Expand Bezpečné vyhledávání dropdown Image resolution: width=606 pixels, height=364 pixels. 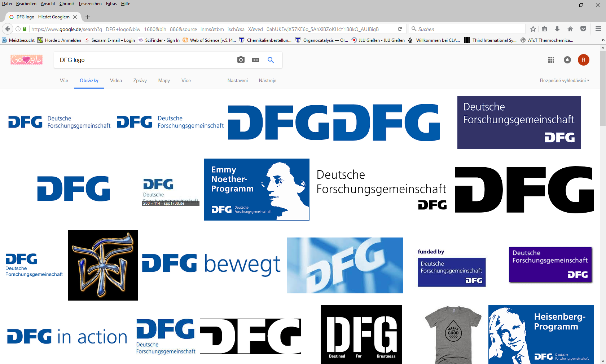tap(565, 81)
